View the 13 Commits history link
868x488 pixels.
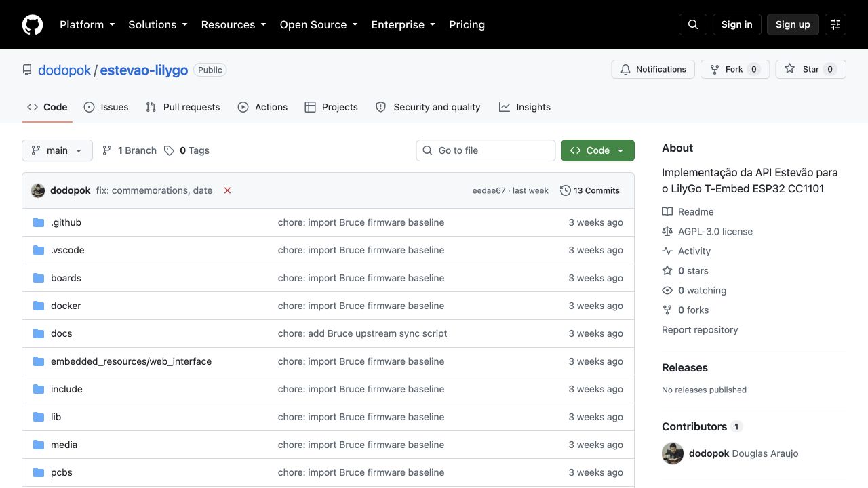coord(590,190)
